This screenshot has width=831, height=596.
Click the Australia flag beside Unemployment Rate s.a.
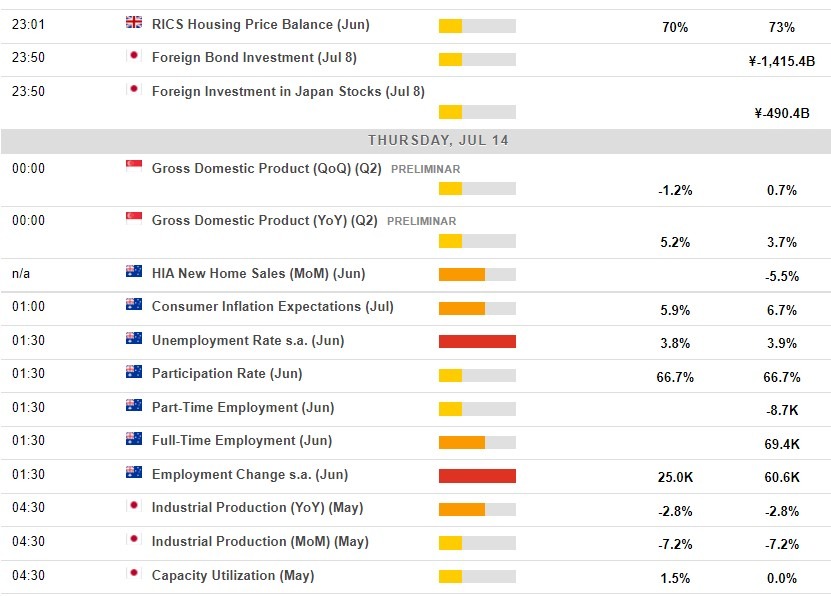click(x=133, y=340)
